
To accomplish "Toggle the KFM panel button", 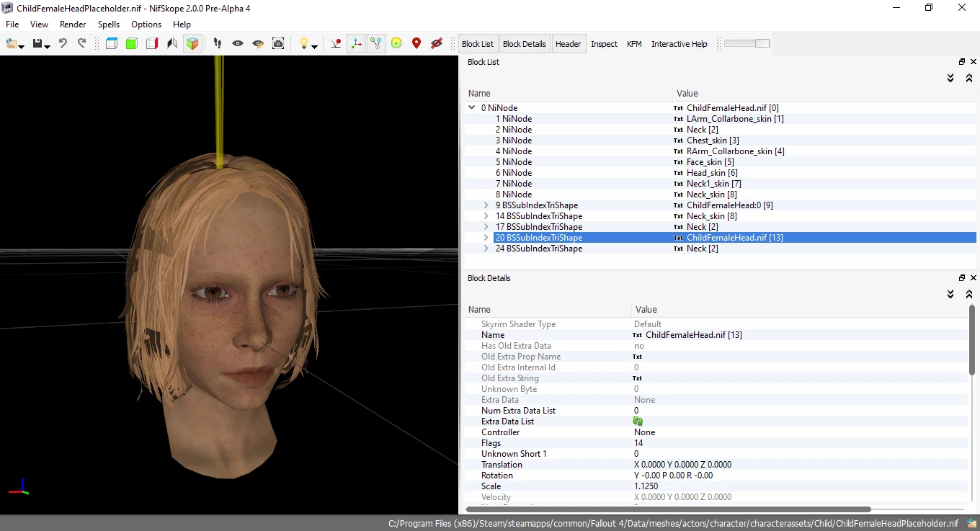I will 634,44.
